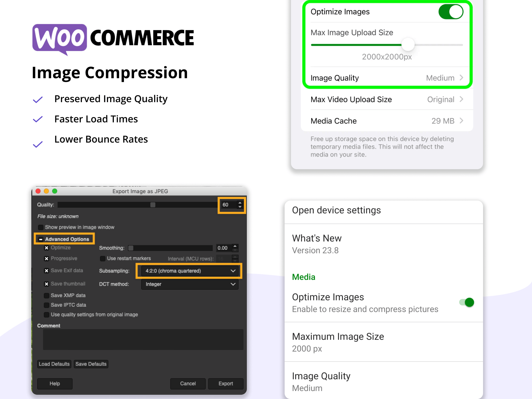532x399 pixels.
Task: Open What's New Version 23.8 entry
Action: click(x=317, y=244)
